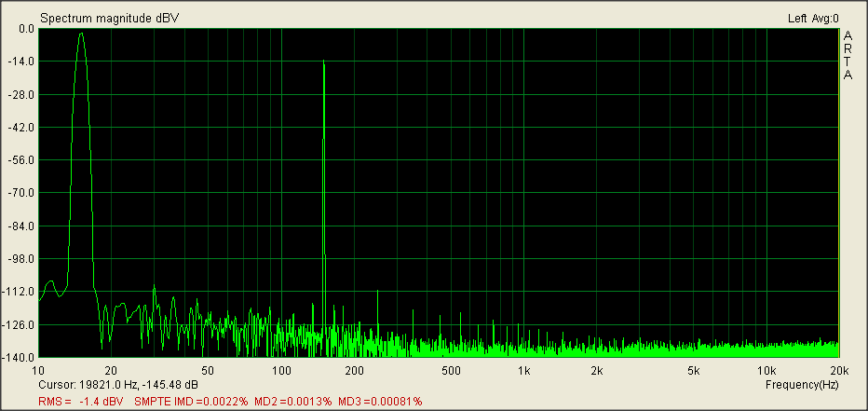Click the 'Frequency(Hz)' axis label

pos(802,384)
